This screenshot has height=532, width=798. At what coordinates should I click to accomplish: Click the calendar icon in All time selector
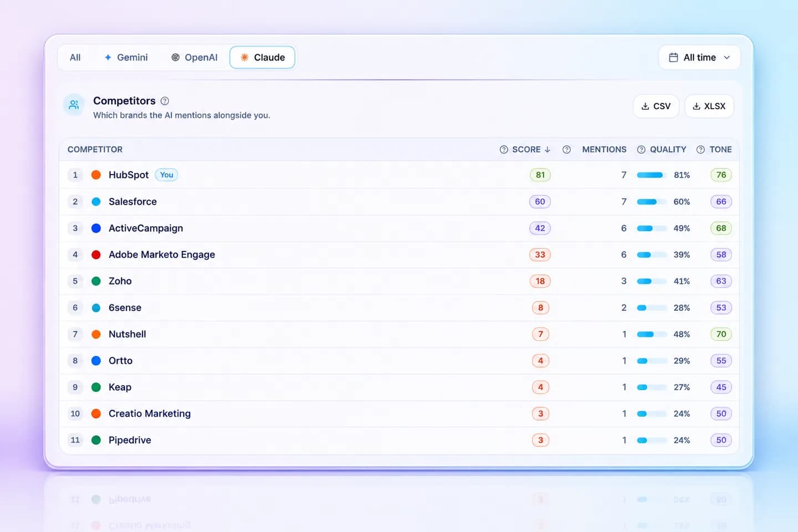click(x=673, y=58)
